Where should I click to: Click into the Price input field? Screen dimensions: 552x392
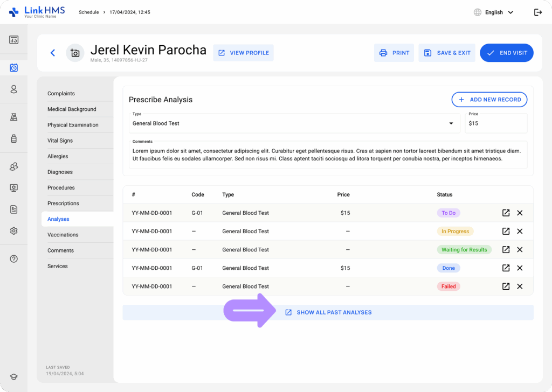pyautogui.click(x=495, y=123)
